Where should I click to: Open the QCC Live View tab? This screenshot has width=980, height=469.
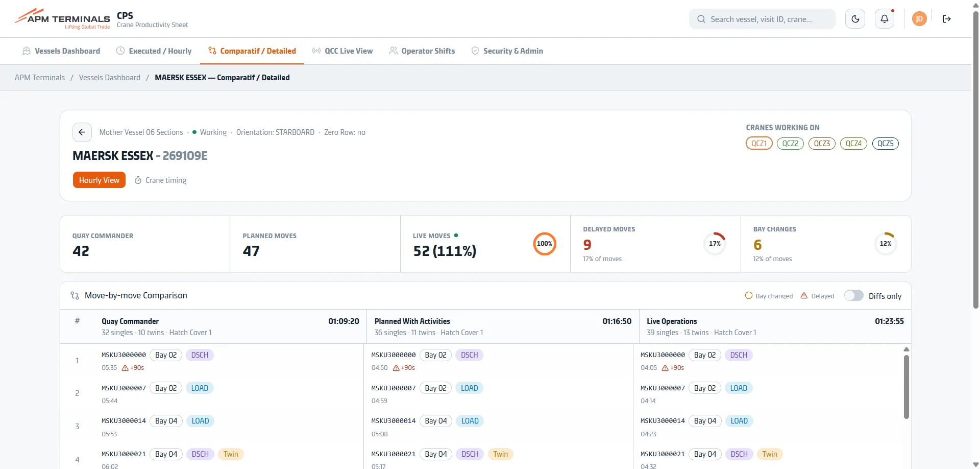point(342,51)
